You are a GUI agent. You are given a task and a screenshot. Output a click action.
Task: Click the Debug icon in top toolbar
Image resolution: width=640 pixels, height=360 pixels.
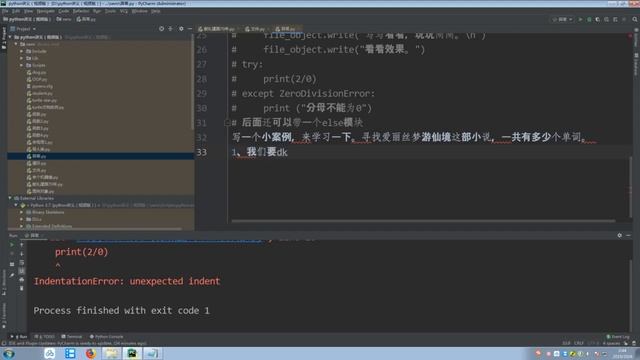[x=589, y=19]
